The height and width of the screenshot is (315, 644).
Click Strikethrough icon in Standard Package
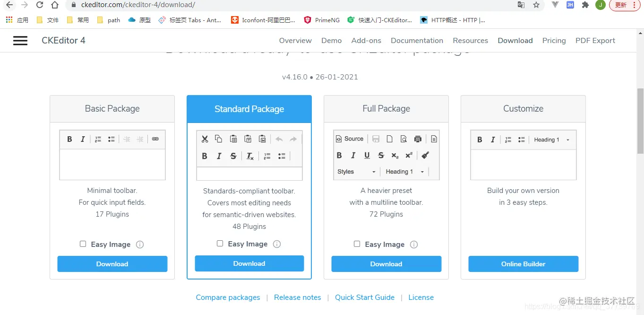pyautogui.click(x=233, y=156)
